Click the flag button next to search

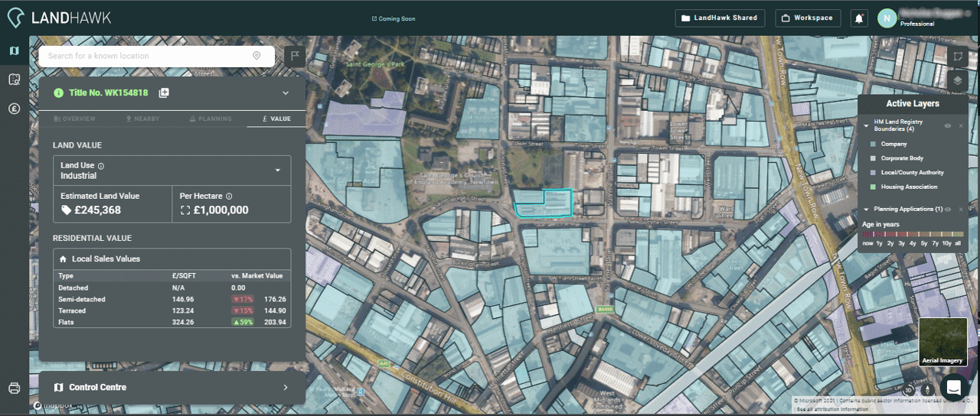point(295,56)
